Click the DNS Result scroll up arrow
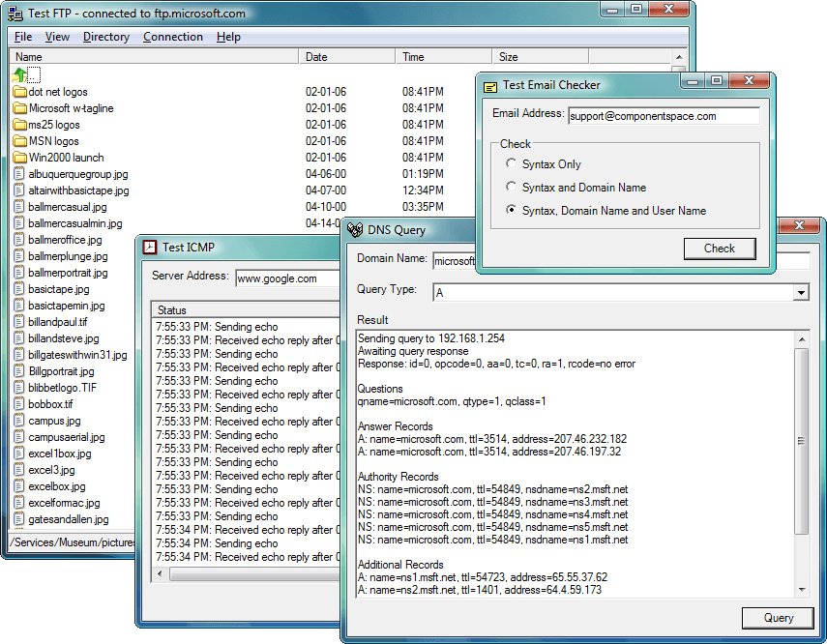Image resolution: width=827 pixels, height=644 pixels. click(x=801, y=339)
